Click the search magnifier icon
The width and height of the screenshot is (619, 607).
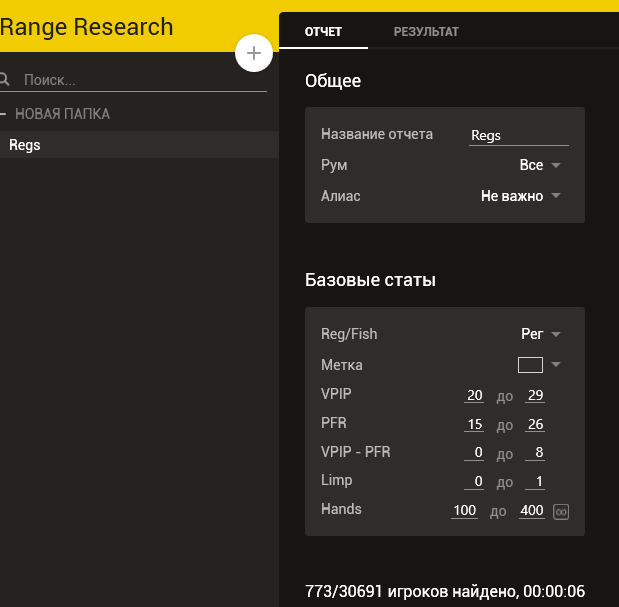5,80
